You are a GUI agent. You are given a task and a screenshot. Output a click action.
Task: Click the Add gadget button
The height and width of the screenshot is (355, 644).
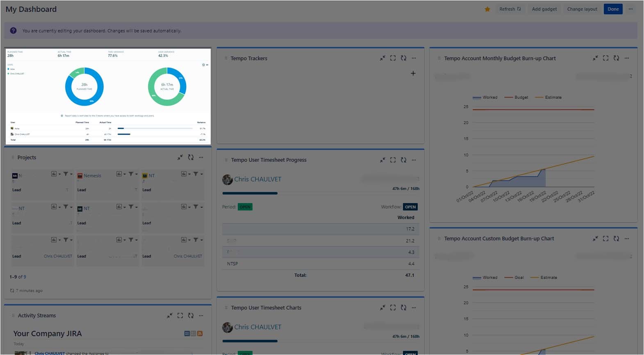[544, 9]
